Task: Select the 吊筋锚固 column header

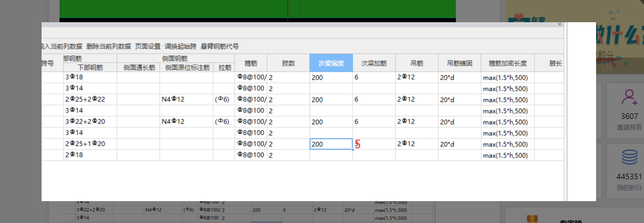Action: pyautogui.click(x=460, y=63)
